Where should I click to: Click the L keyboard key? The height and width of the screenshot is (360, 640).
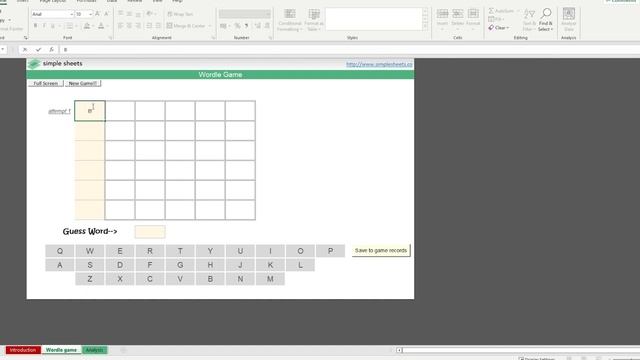tap(300, 265)
